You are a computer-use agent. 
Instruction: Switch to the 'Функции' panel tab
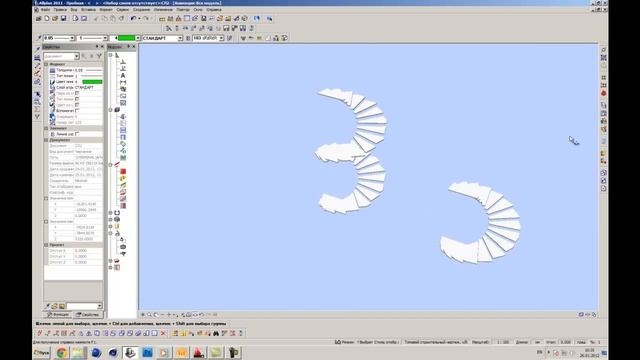tap(58, 315)
